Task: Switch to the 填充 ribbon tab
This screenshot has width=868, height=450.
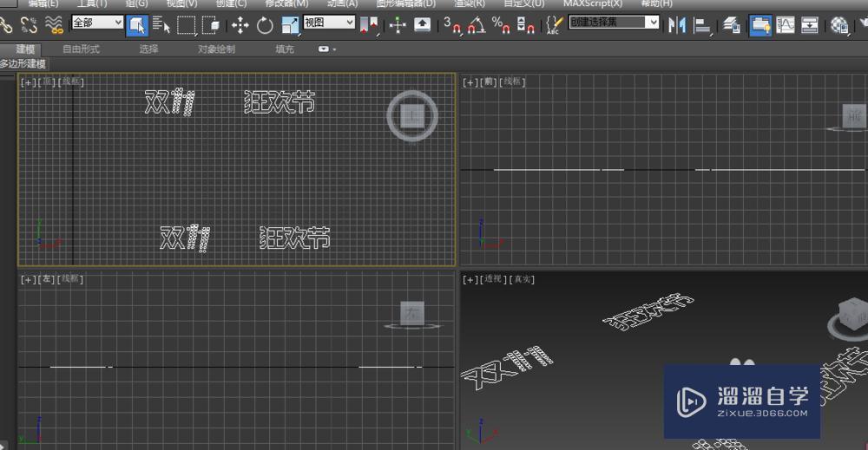Action: pos(285,49)
